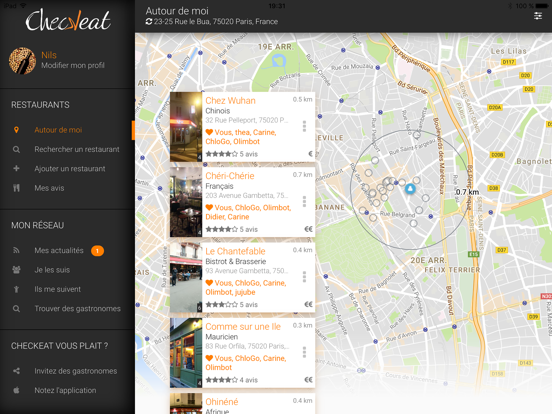Click the Chez Wuhan photo thumbnail
This screenshot has height=414, width=552.
click(186, 127)
